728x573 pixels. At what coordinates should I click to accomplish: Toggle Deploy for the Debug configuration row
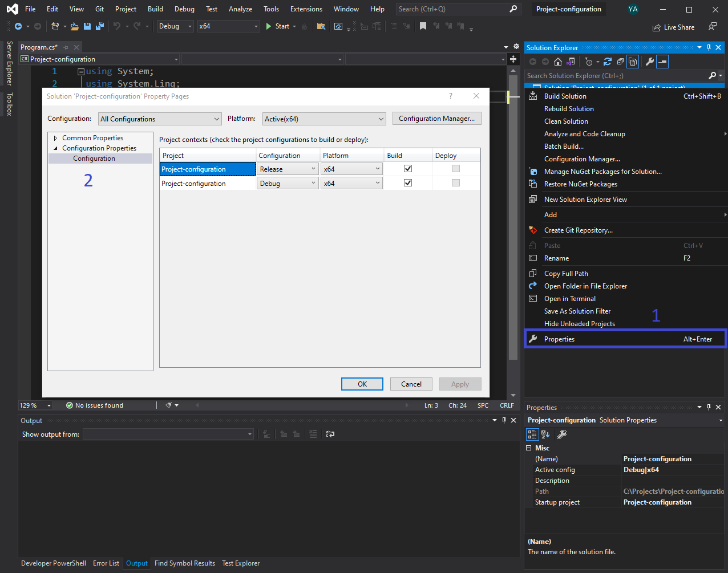(x=455, y=182)
